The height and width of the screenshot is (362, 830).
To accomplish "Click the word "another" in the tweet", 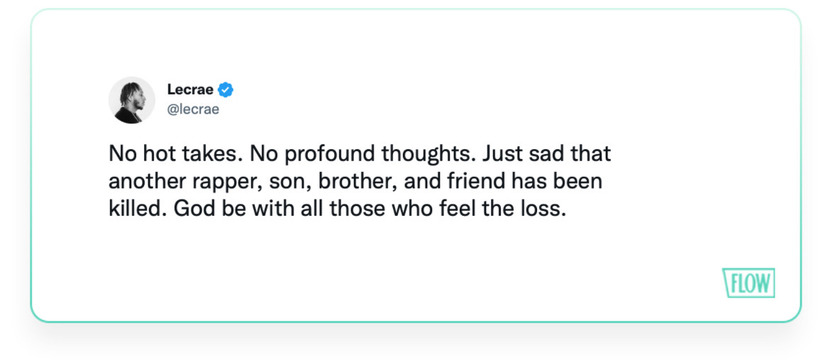I will (142, 182).
